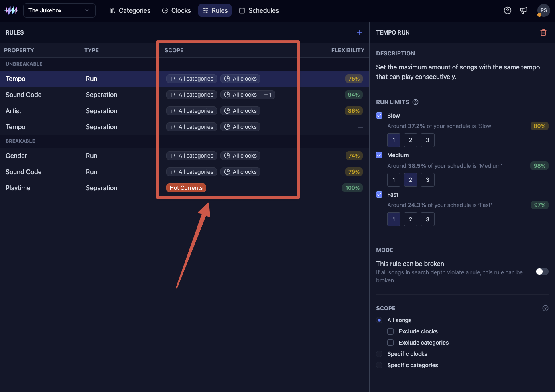Set Slow run limit to 1
This screenshot has width=555, height=392.
(x=394, y=140)
